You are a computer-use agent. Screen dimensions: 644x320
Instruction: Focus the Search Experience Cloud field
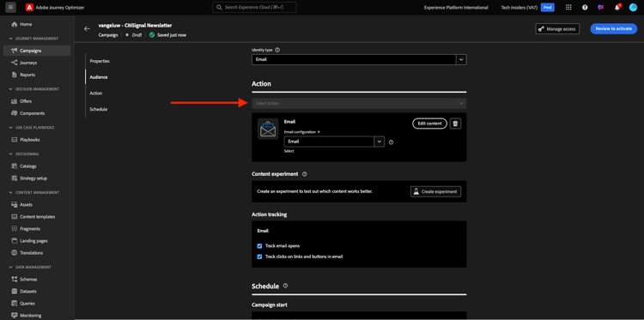point(254,8)
